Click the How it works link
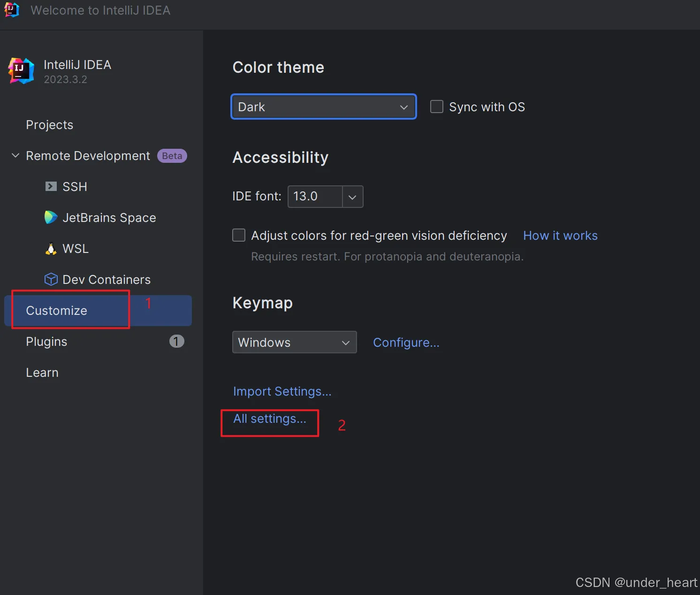 [560, 236]
